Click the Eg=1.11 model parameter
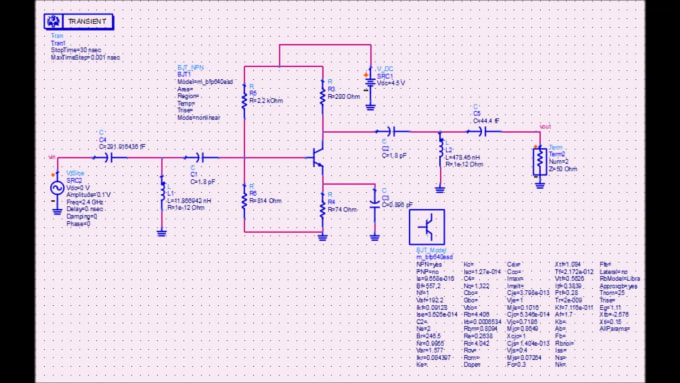 click(x=611, y=307)
